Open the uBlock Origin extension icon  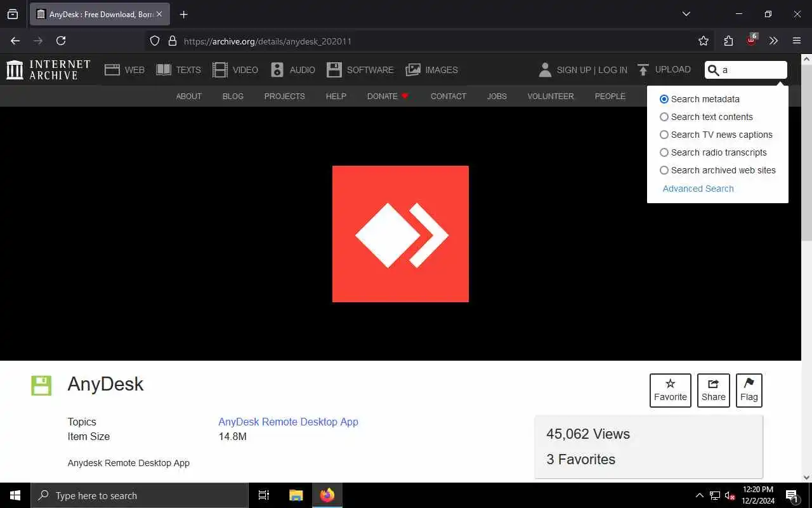(x=751, y=40)
